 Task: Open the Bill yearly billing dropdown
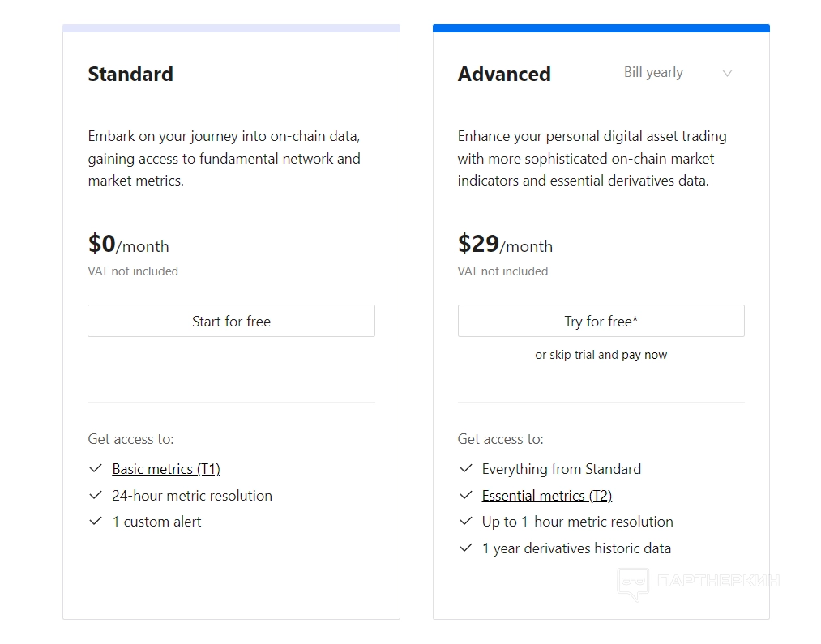(x=653, y=73)
